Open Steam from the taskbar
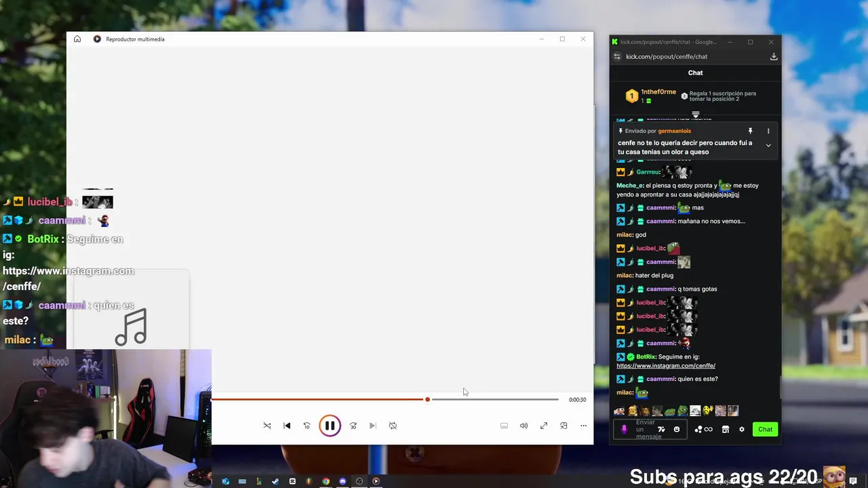Viewport: 868px width, 488px height. tap(275, 481)
